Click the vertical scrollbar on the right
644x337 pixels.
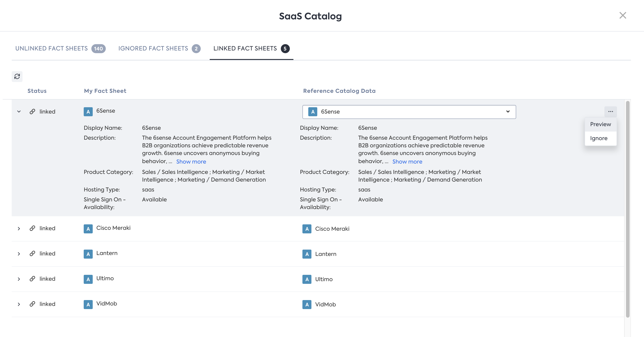click(628, 209)
